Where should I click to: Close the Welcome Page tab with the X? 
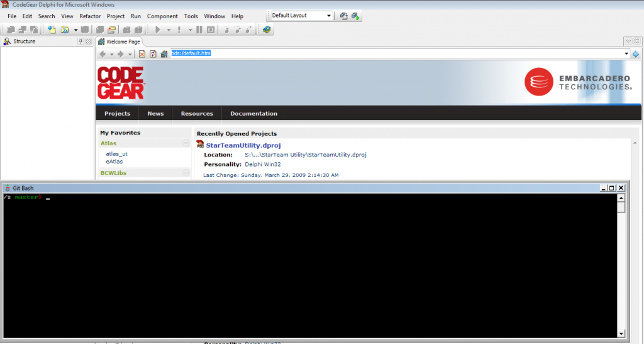pos(636,41)
